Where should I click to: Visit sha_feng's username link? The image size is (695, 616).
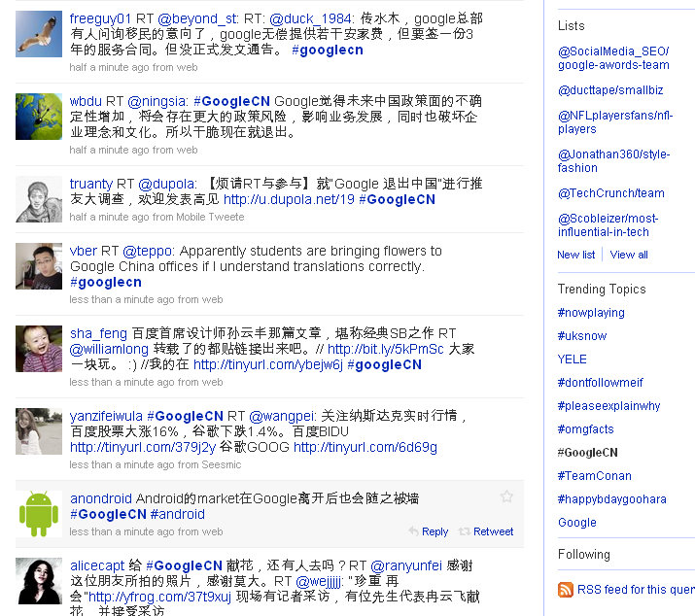98,333
